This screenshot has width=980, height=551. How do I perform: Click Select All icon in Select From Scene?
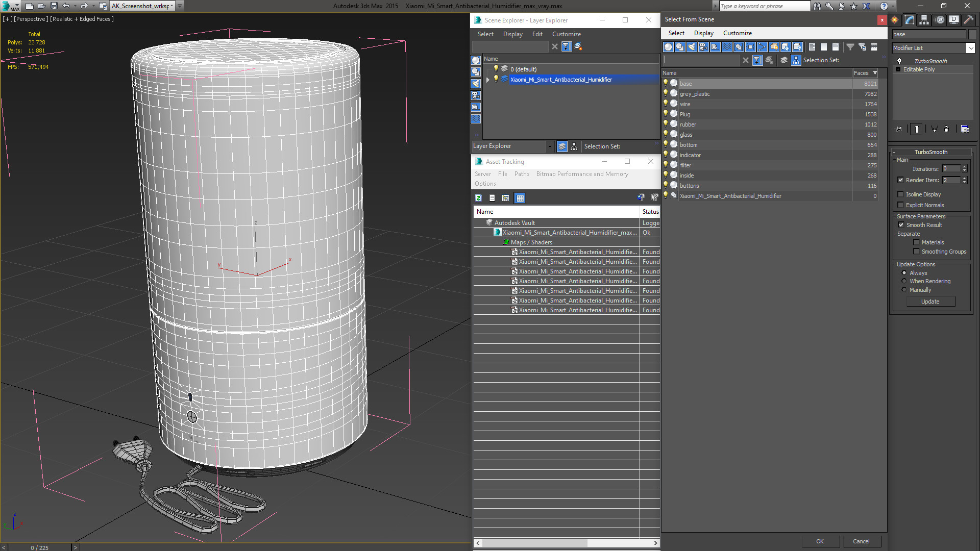(x=812, y=47)
